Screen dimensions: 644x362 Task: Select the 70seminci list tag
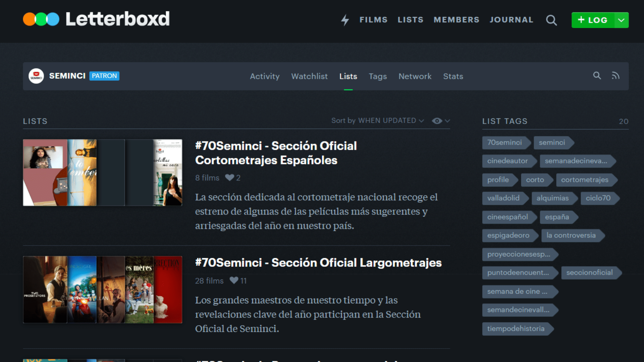pyautogui.click(x=504, y=142)
